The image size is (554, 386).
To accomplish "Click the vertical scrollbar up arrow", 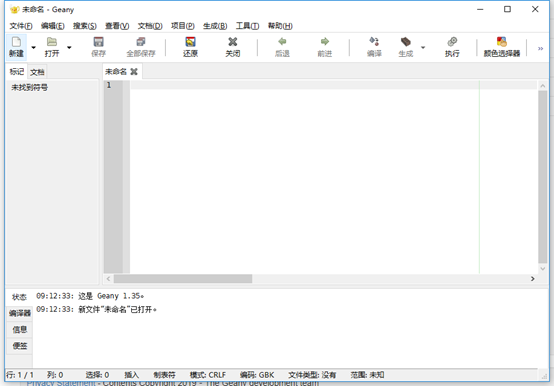I will 543,86.
